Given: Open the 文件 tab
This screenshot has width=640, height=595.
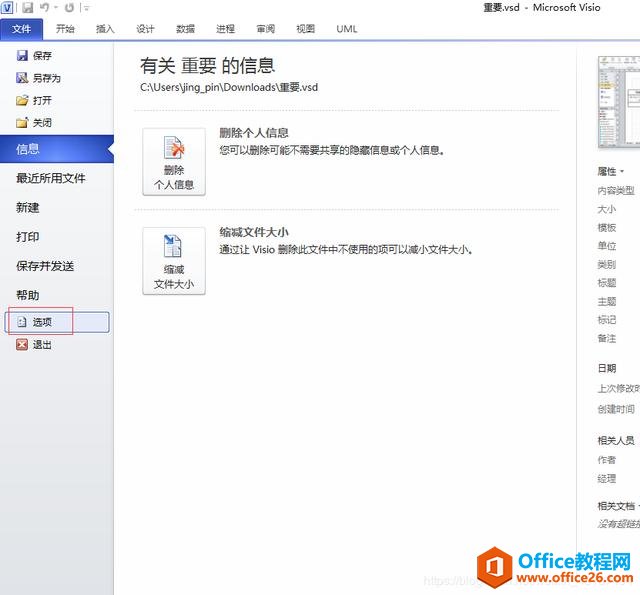Looking at the screenshot, I should coord(21,29).
